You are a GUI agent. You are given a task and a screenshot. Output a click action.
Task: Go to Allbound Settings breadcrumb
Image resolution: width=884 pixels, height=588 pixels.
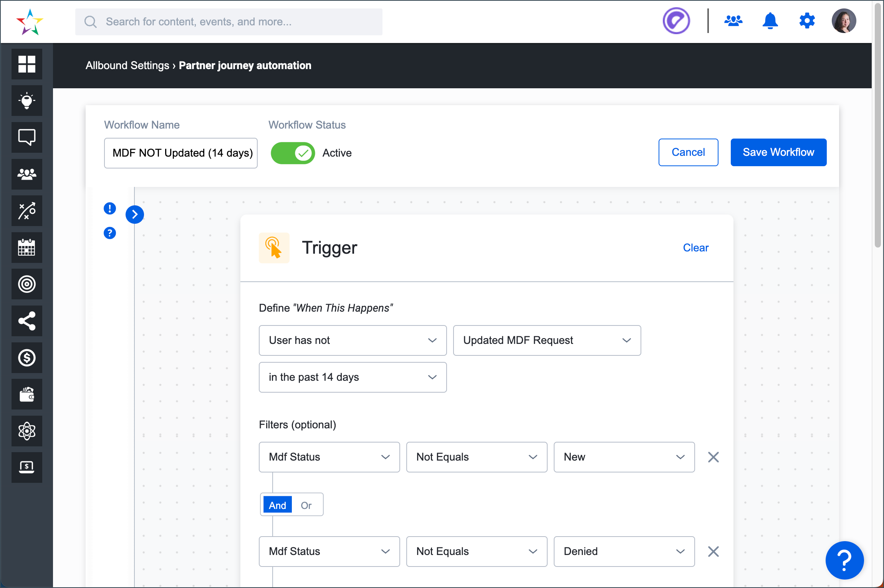click(127, 66)
